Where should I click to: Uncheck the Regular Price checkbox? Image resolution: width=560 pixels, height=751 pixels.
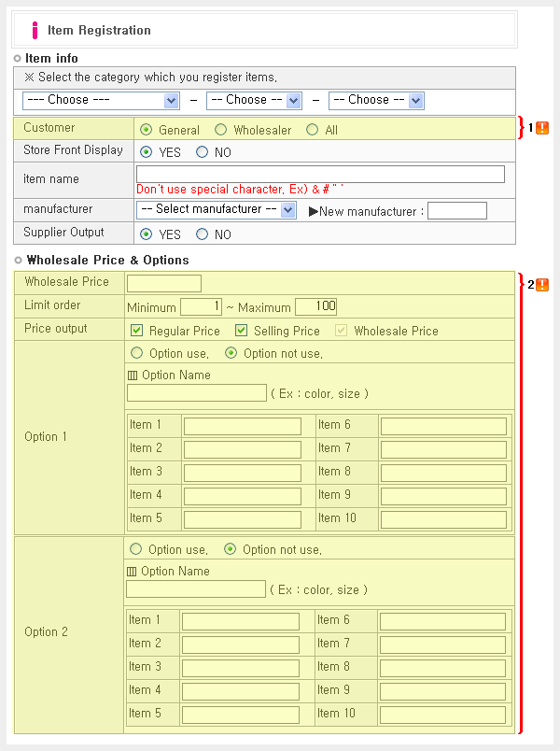pyautogui.click(x=137, y=331)
